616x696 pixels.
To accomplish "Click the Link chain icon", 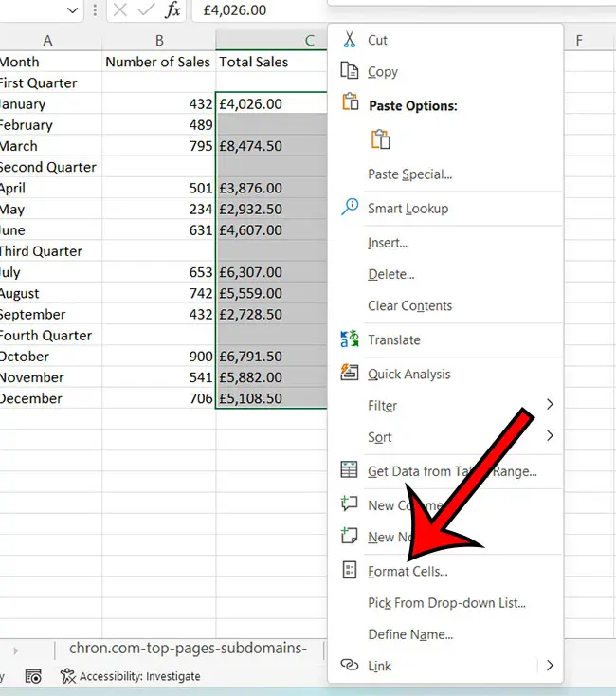I will point(350,666).
